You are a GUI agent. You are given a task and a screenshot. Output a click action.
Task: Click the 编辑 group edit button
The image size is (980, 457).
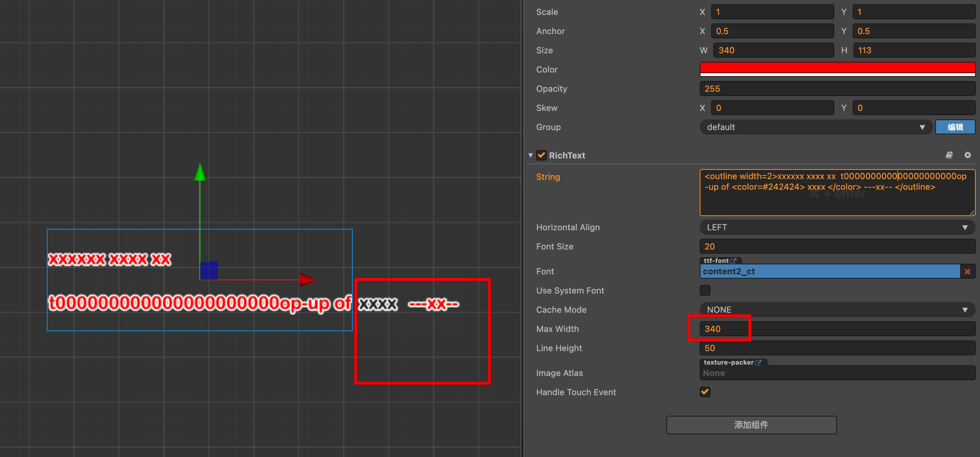pyautogui.click(x=955, y=127)
